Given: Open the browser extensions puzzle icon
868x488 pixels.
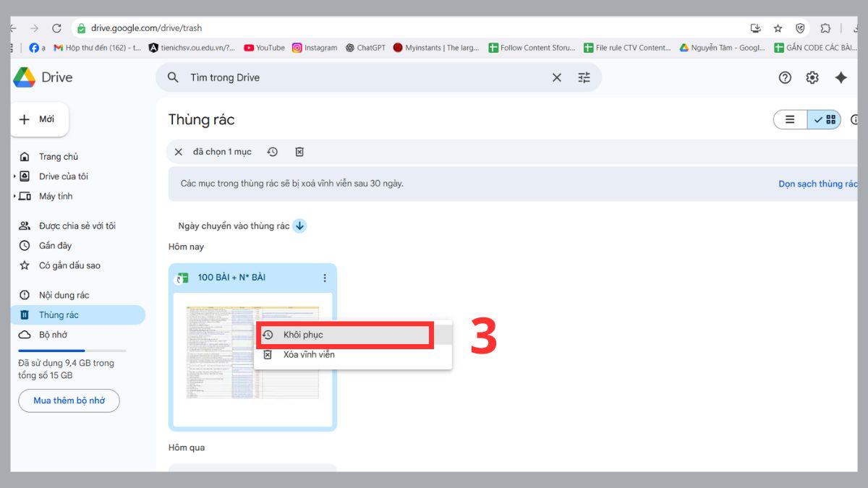Looking at the screenshot, I should point(825,28).
